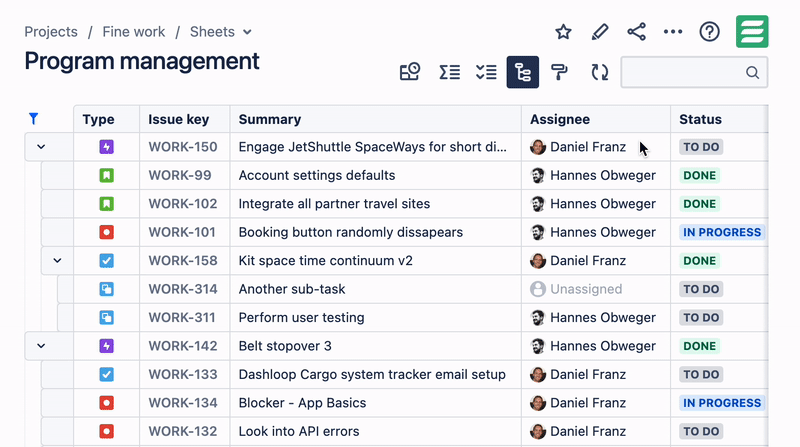Click the pencil edit icon
The width and height of the screenshot is (800, 447).
tap(599, 32)
